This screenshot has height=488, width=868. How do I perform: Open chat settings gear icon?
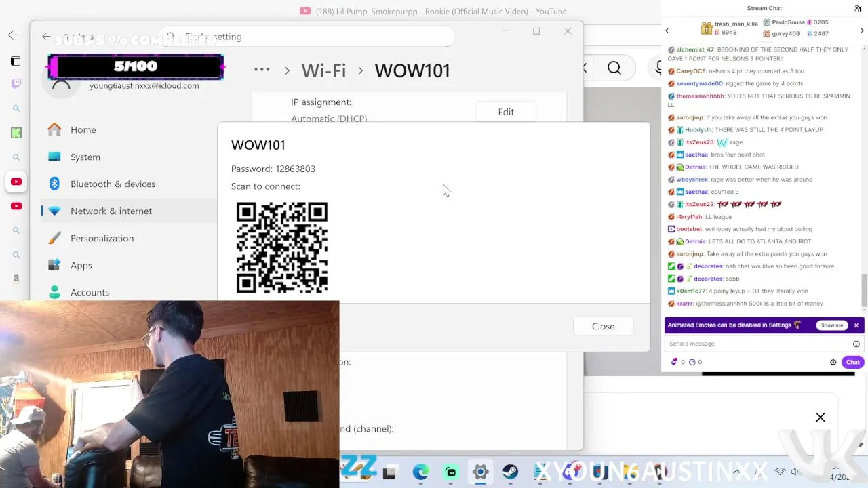(833, 362)
